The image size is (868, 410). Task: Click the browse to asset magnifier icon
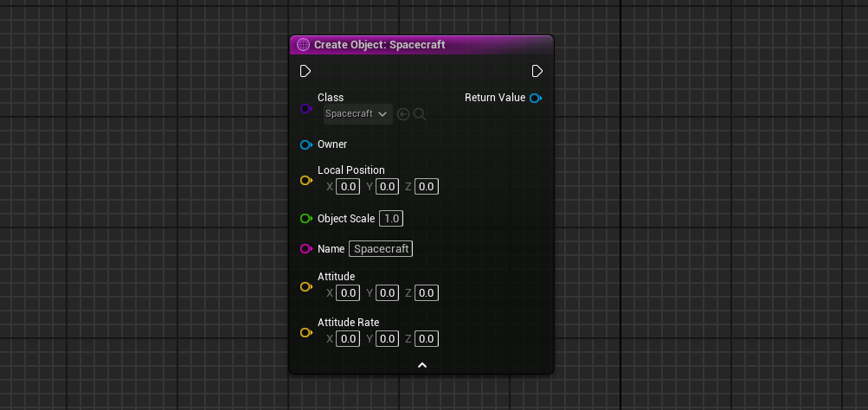[x=420, y=114]
